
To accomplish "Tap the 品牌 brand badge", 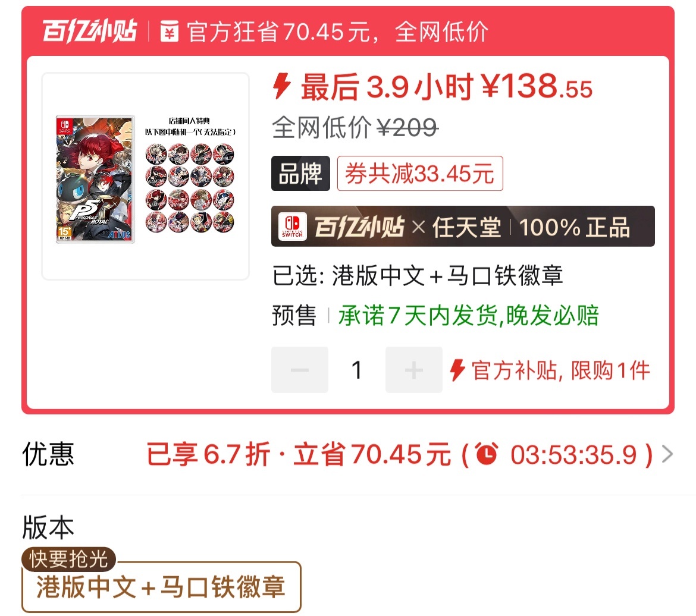I will coord(300,174).
